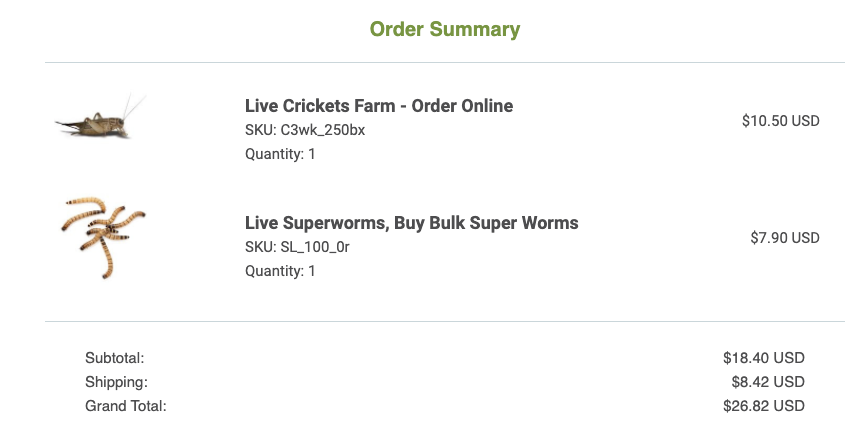
Task: Open the Live Crickets Farm product title
Action: pyautogui.click(x=379, y=105)
